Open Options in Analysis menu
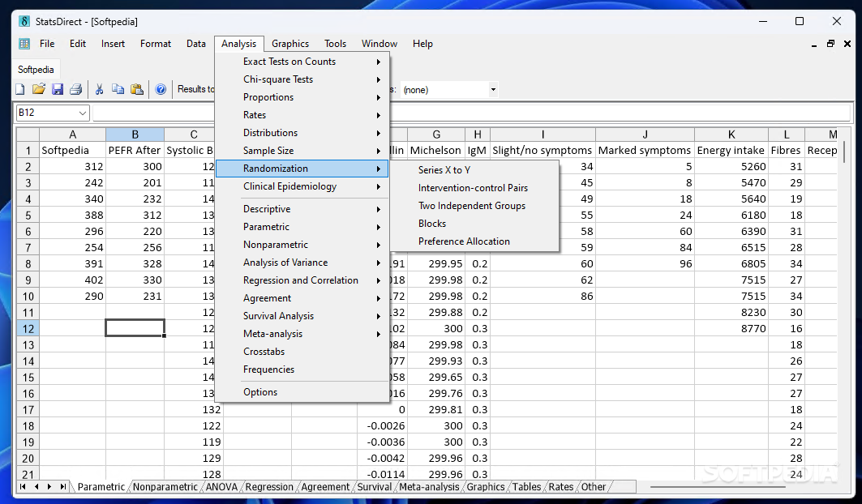 302,392
